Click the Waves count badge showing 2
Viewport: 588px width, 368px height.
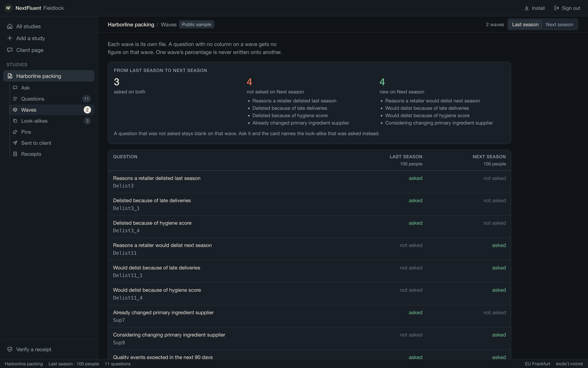87,110
